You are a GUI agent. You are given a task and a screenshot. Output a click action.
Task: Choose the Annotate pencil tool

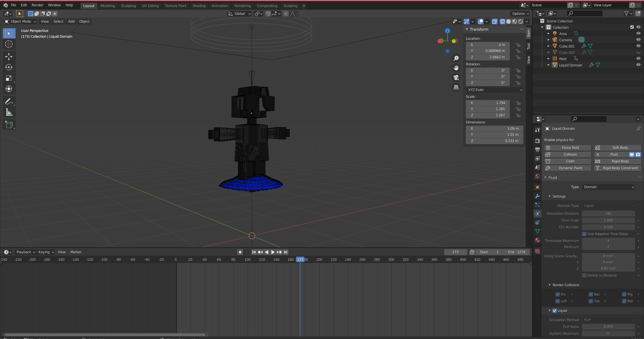pos(9,101)
